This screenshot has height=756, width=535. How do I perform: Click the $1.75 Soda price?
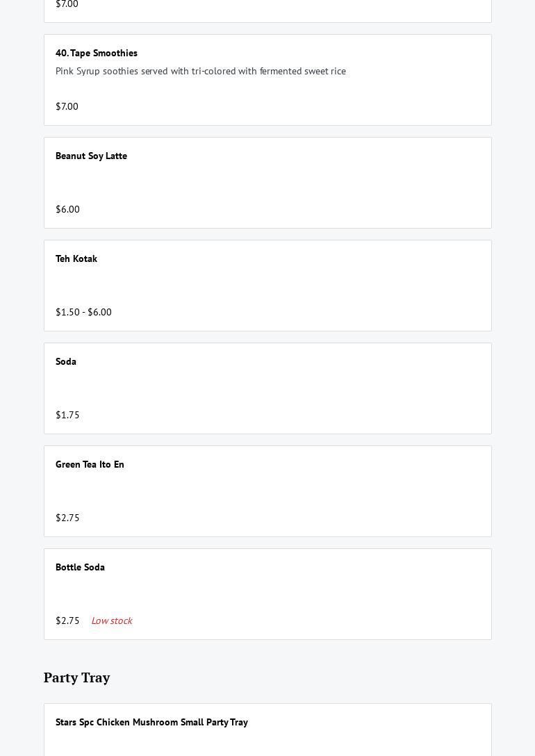pos(67,415)
